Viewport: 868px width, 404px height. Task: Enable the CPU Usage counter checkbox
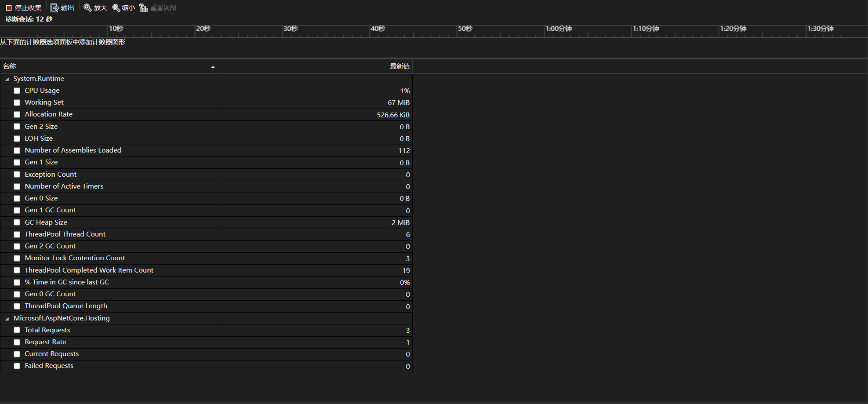click(17, 91)
